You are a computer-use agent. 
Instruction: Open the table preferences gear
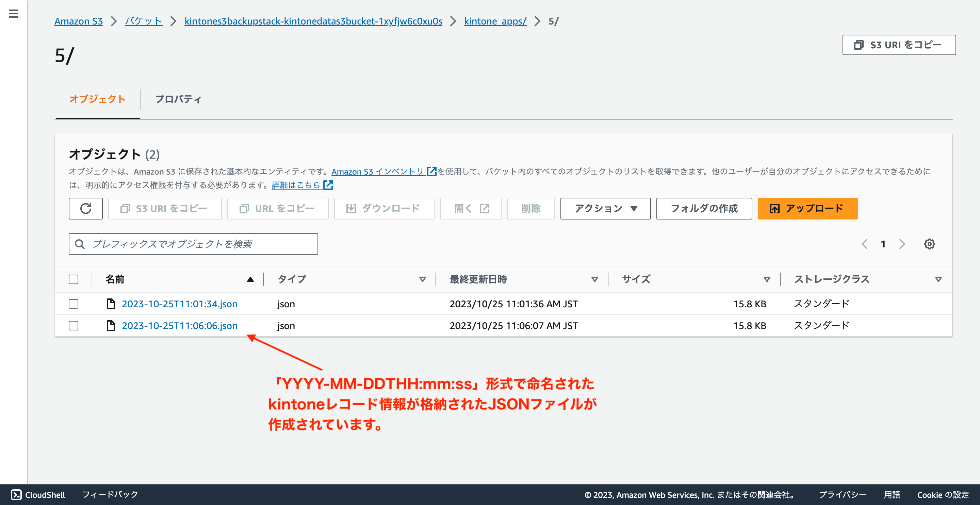tap(929, 244)
